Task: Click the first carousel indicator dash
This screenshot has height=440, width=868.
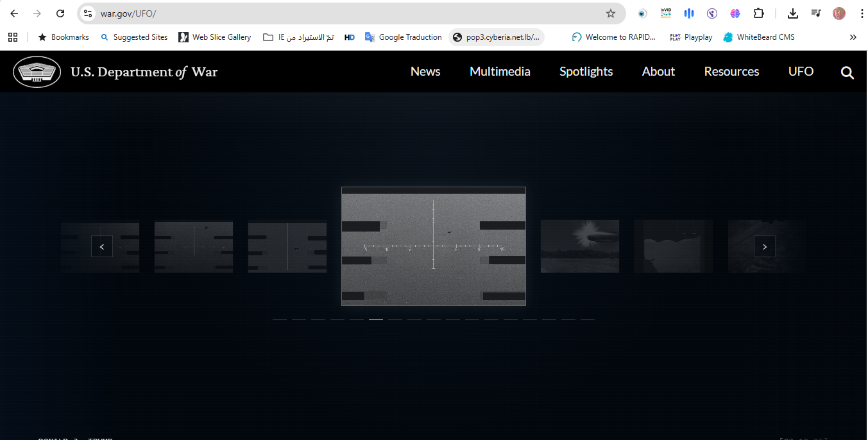Action: (280, 319)
